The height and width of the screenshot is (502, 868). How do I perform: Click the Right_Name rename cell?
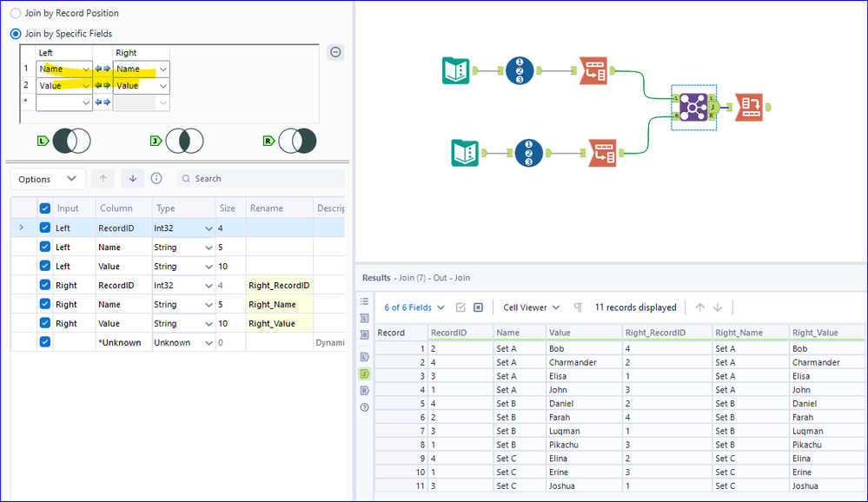coord(279,304)
